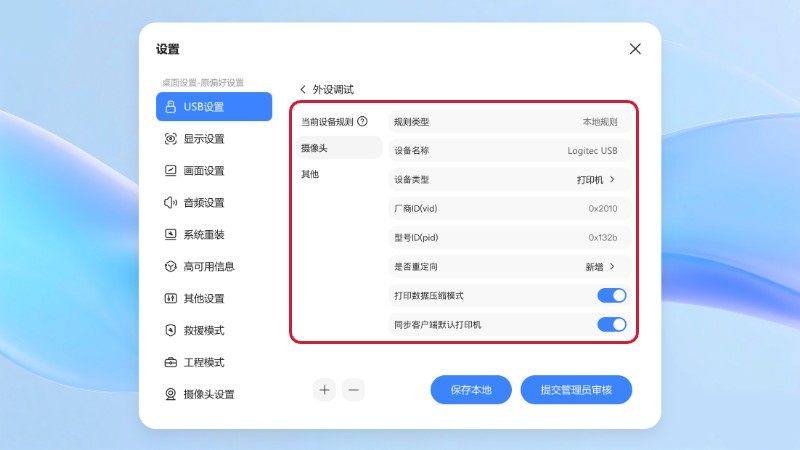800x450 pixels.
Task: Click the USB设置 lock icon
Action: pyautogui.click(x=170, y=107)
